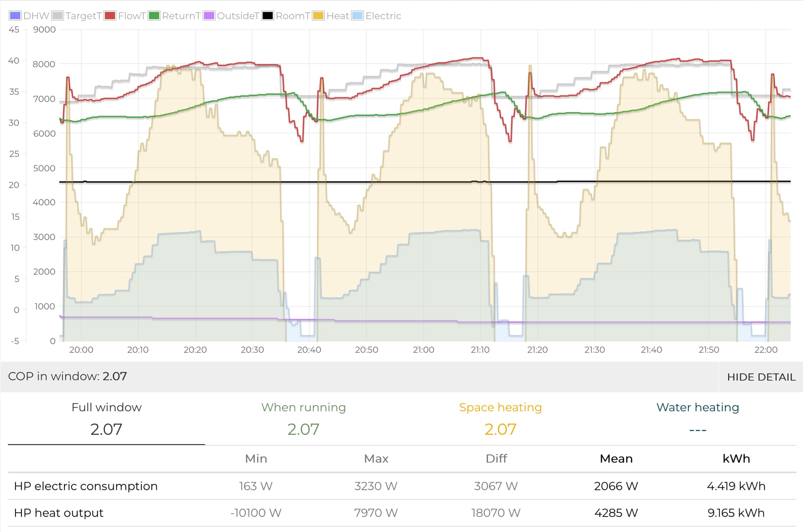This screenshot has width=803, height=532.
Task: Collapse stats with HIDE DETAIL
Action: pyautogui.click(x=761, y=377)
